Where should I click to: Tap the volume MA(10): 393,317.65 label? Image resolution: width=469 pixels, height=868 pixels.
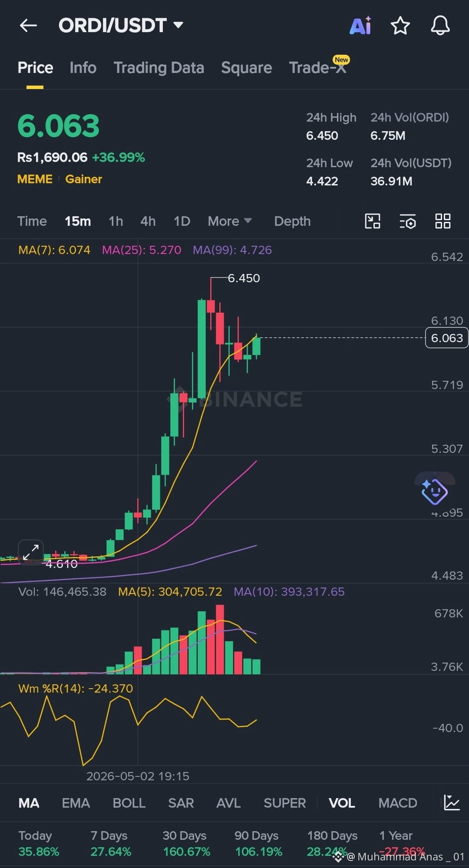[x=289, y=591]
